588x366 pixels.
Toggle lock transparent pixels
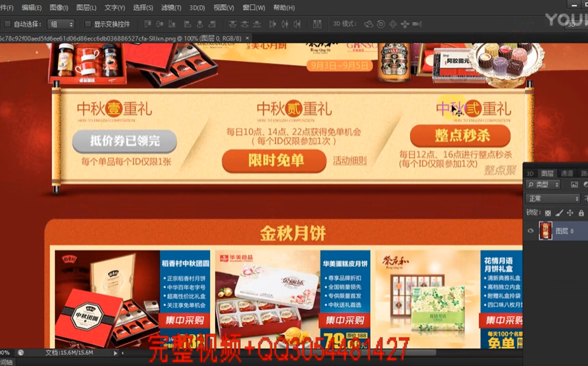pyautogui.click(x=548, y=213)
